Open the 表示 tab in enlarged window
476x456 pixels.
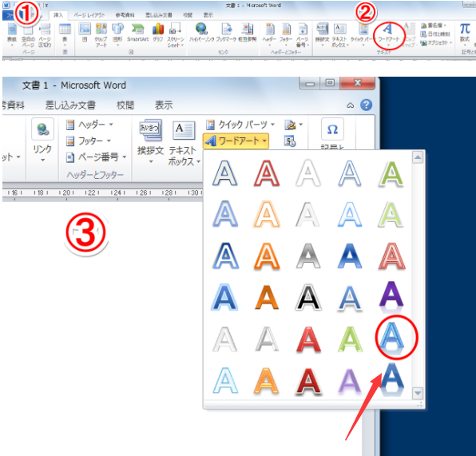[x=164, y=105]
